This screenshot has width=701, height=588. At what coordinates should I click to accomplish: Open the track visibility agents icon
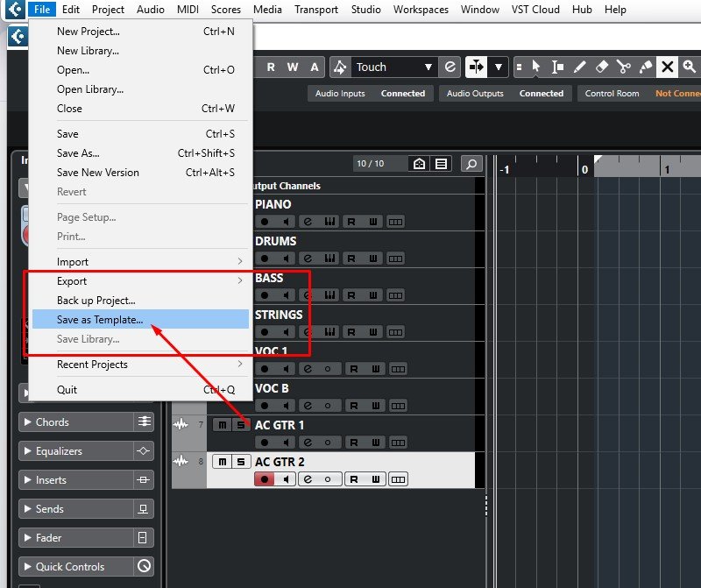click(419, 164)
